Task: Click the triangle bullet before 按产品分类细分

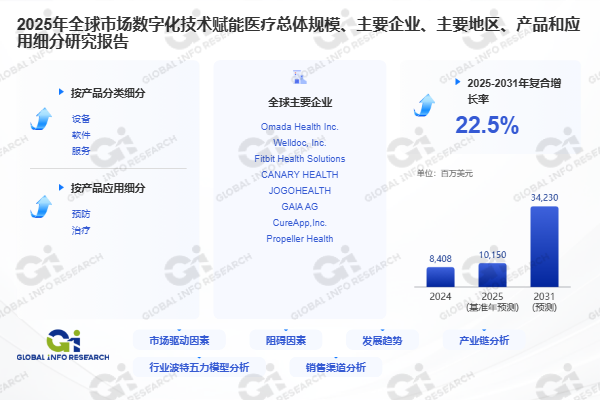Action: pos(61,92)
